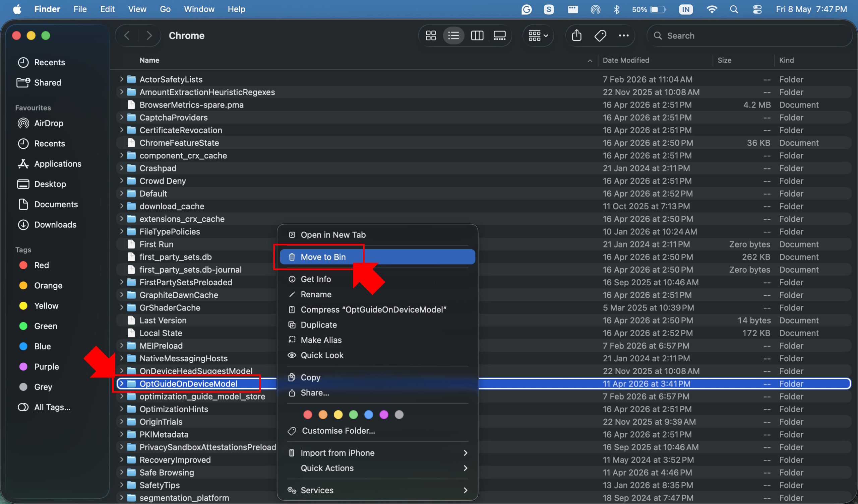Choose Share… in context menu
858x504 pixels.
(377, 393)
